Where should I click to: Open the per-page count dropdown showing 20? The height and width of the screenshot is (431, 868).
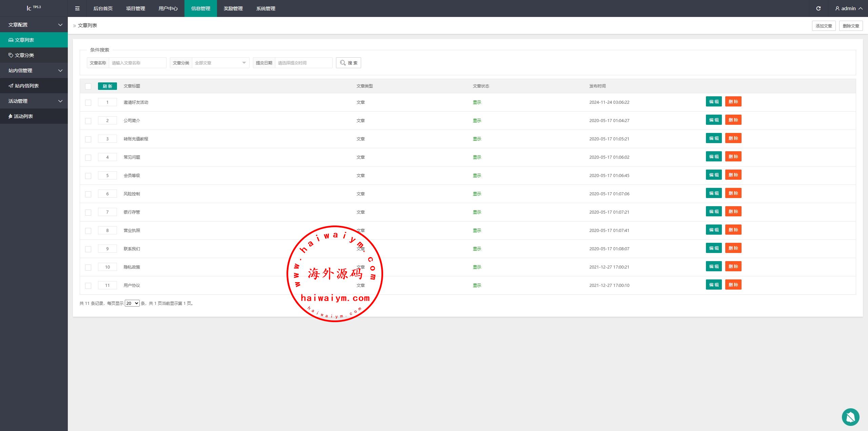coord(132,303)
